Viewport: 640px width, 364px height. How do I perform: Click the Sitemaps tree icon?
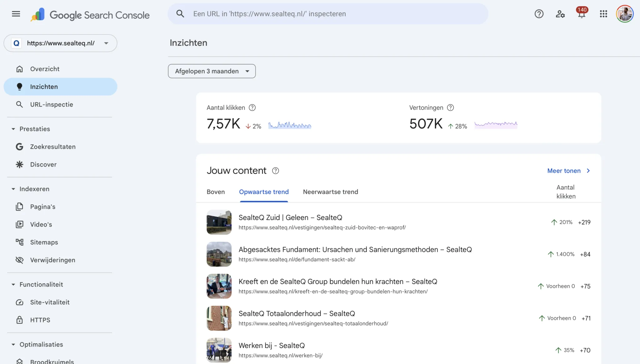19,242
